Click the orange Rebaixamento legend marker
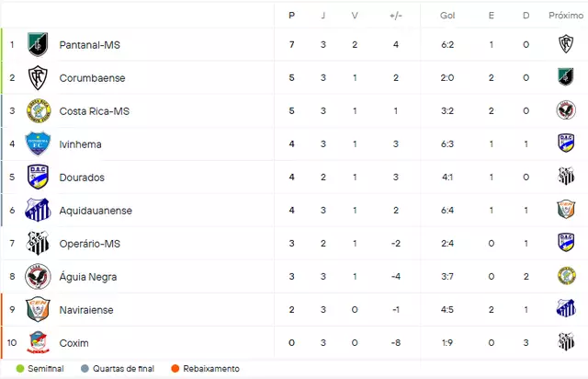Screen dimensions: 588x379 tap(175, 369)
